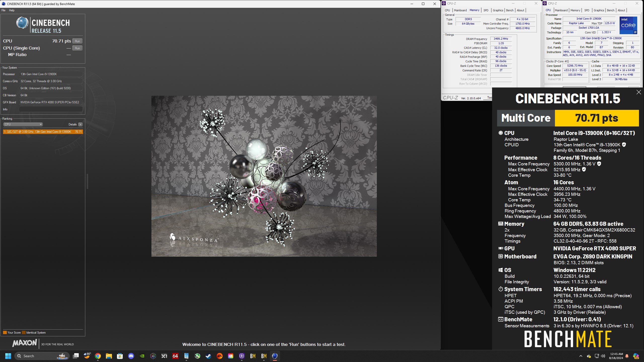
Task: Open Adobe Creative Cloud from the taskbar
Action: 231,356
